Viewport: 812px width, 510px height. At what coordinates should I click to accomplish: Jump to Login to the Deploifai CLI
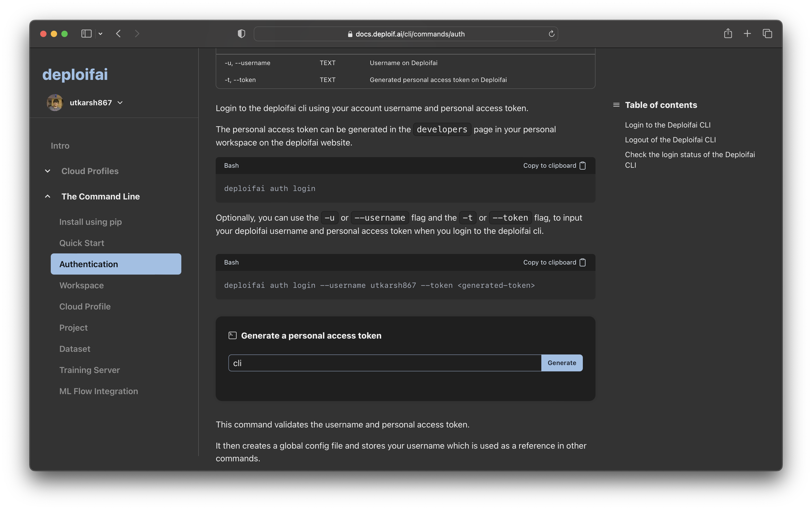[668, 125]
